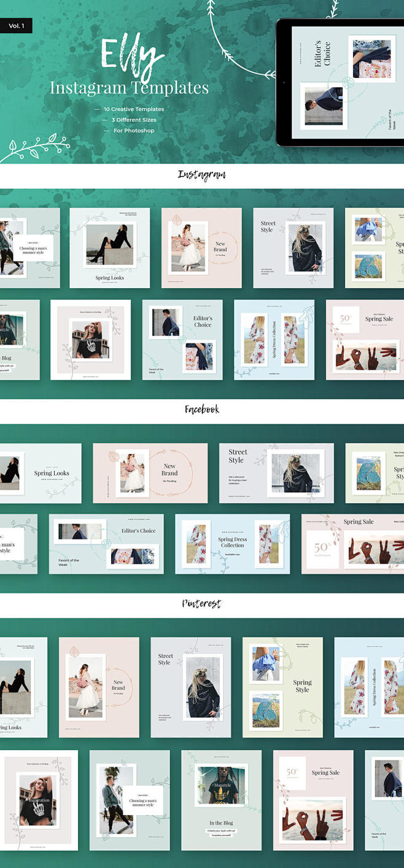Open the Instagram Spring Sale template
404x868 pixels.
tap(365, 340)
